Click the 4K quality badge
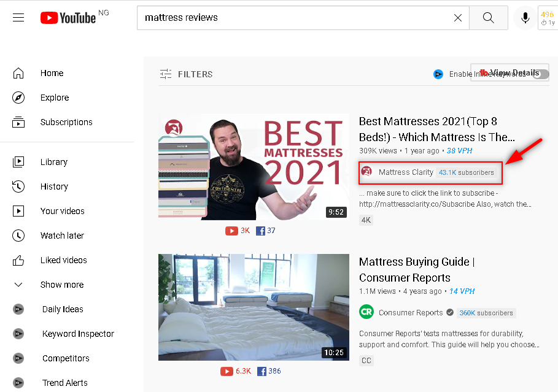 [366, 220]
